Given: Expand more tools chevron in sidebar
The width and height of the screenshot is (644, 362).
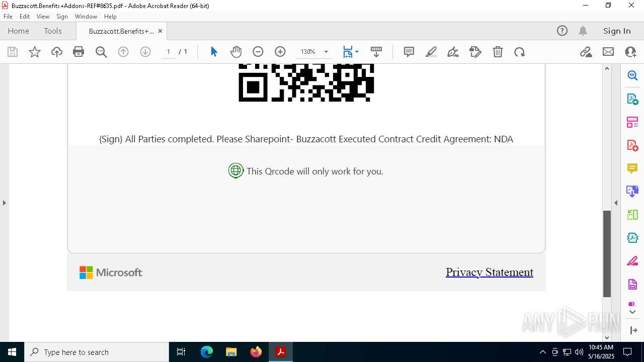Looking at the screenshot, I should [632, 312].
